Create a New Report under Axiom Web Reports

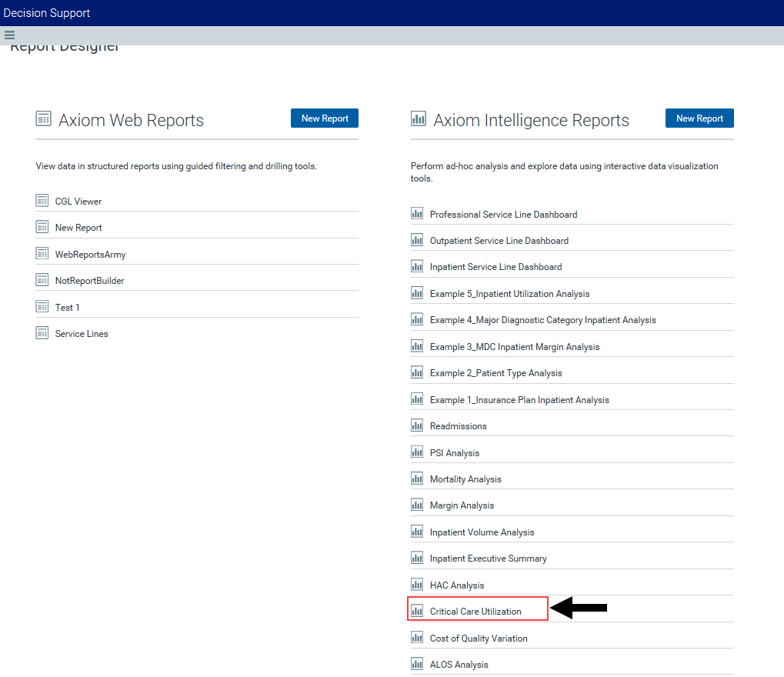(325, 118)
